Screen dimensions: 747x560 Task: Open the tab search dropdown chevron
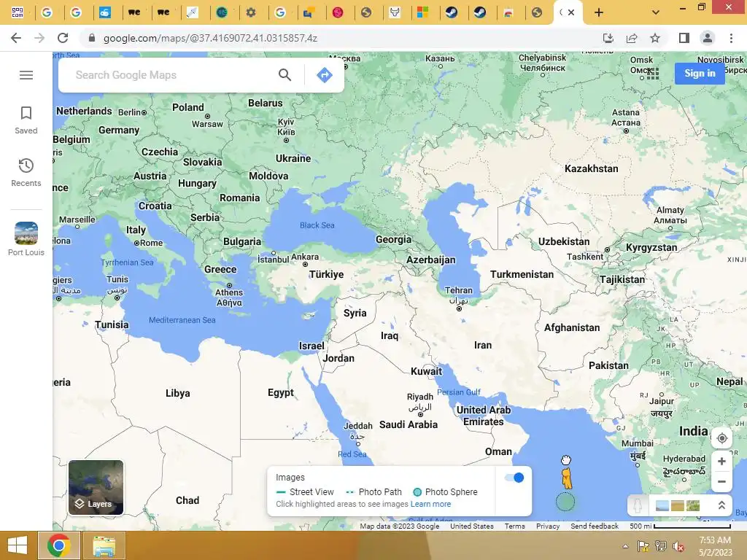(656, 12)
